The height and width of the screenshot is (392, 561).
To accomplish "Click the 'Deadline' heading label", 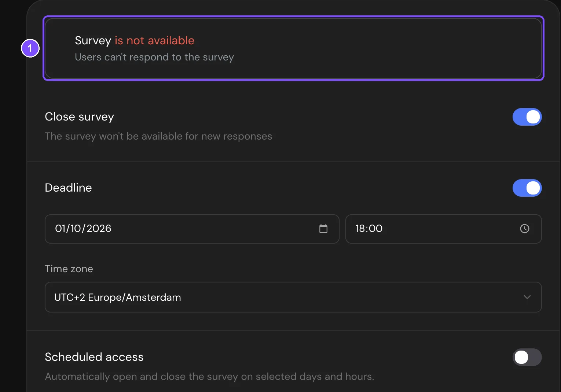I will click(x=68, y=188).
